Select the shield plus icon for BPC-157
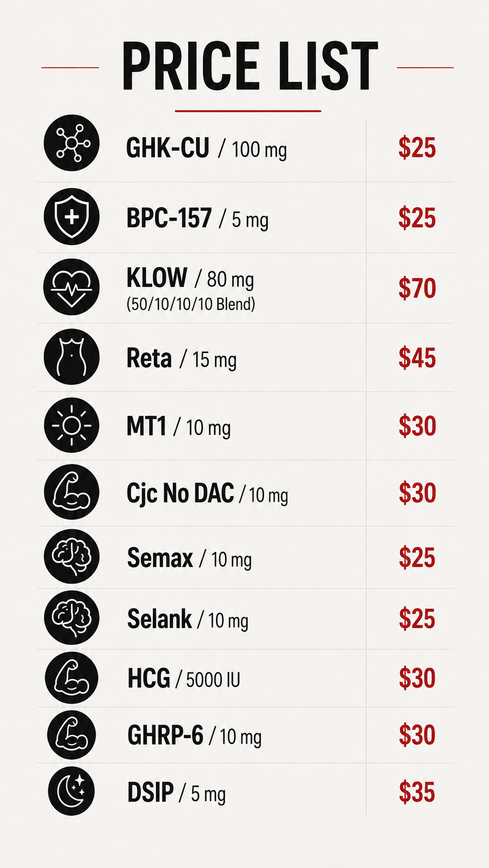Image resolution: width=489 pixels, height=868 pixels. click(72, 216)
